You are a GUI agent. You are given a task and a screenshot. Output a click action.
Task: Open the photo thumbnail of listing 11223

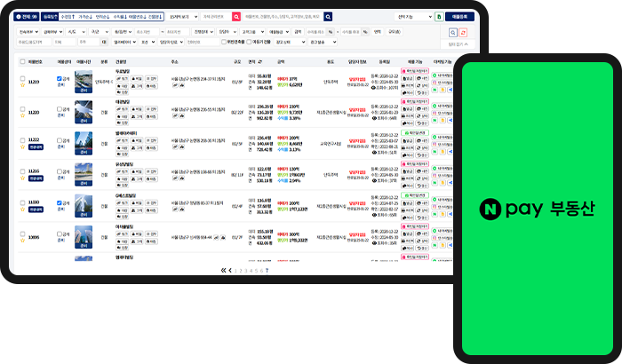click(x=84, y=82)
